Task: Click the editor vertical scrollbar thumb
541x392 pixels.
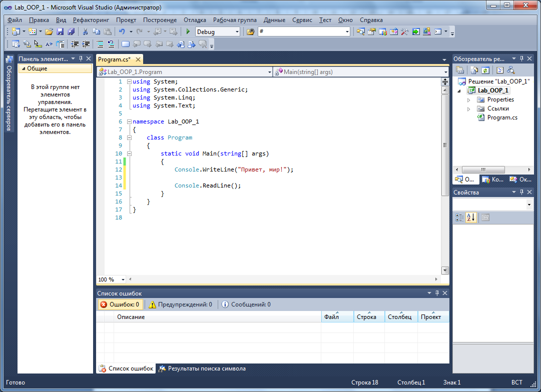Action: click(445, 145)
